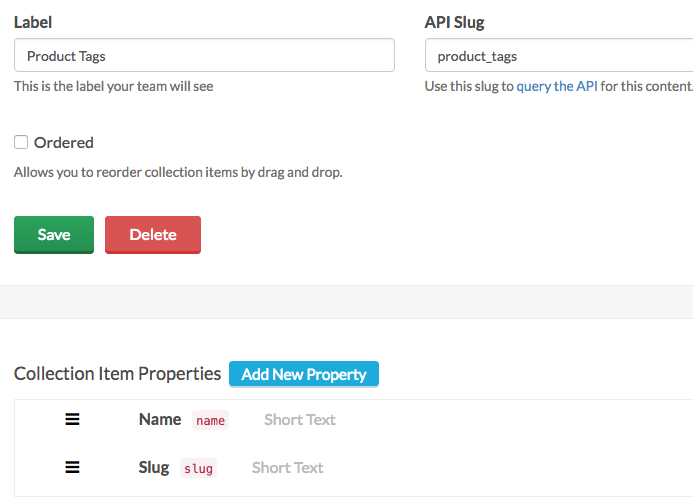
Task: Click Short Text type in Name row
Action: point(300,420)
